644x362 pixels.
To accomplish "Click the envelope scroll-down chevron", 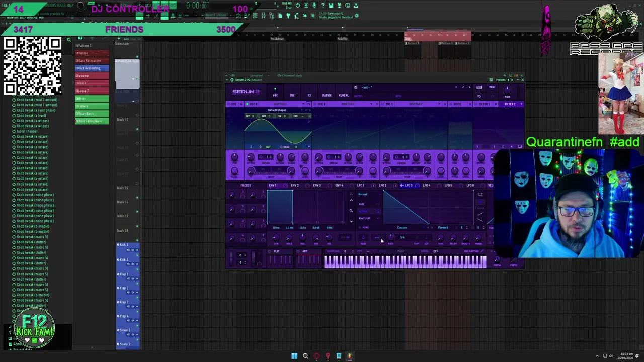I will pos(351,221).
